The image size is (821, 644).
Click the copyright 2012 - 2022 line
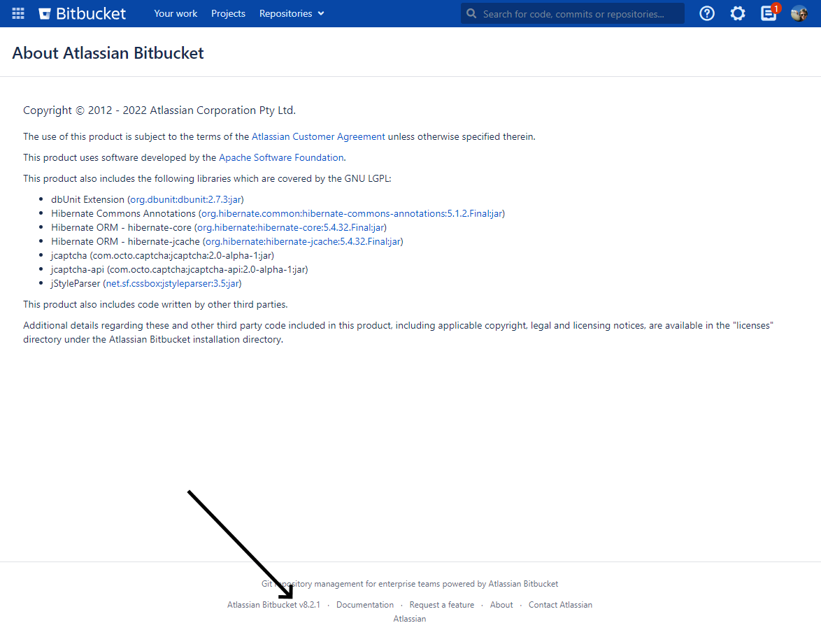pyautogui.click(x=159, y=110)
